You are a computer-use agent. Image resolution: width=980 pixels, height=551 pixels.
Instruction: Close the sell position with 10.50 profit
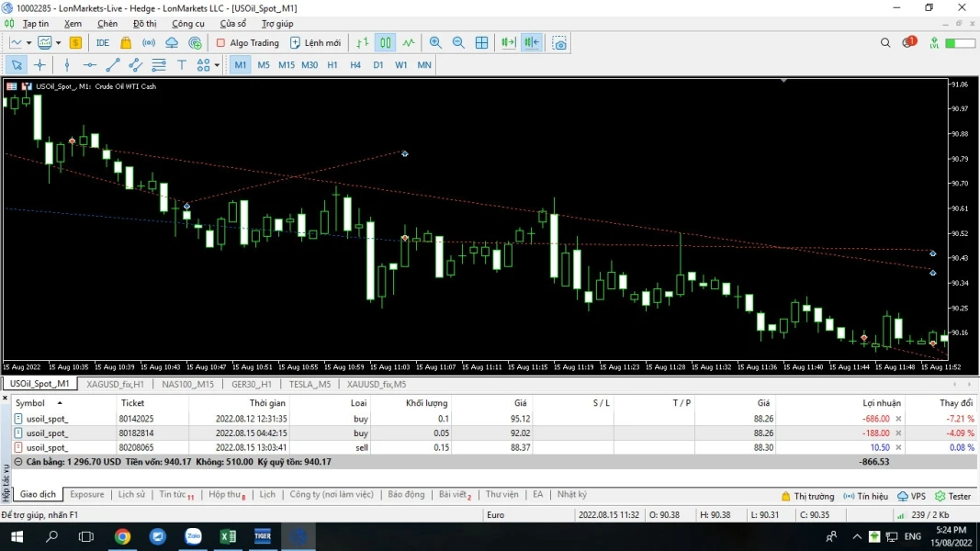(898, 447)
